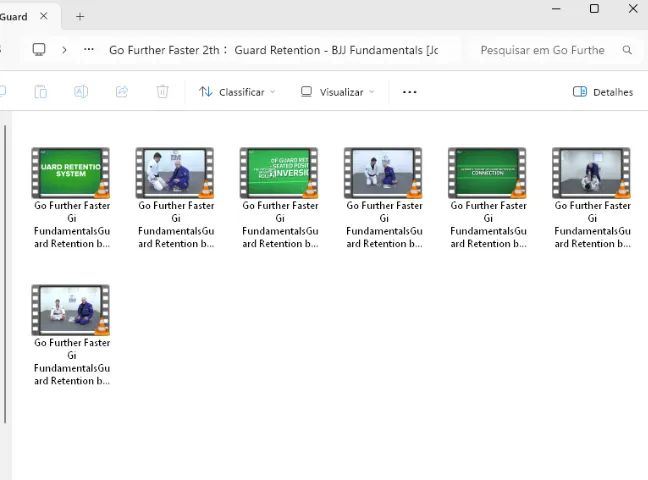Select Go Further Faster 2th breadcrumb
The width and height of the screenshot is (648, 480).
click(164, 50)
